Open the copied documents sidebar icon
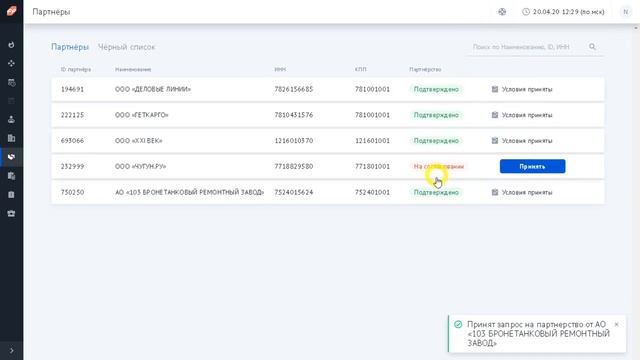This screenshot has width=640, height=360. pyautogui.click(x=11, y=176)
